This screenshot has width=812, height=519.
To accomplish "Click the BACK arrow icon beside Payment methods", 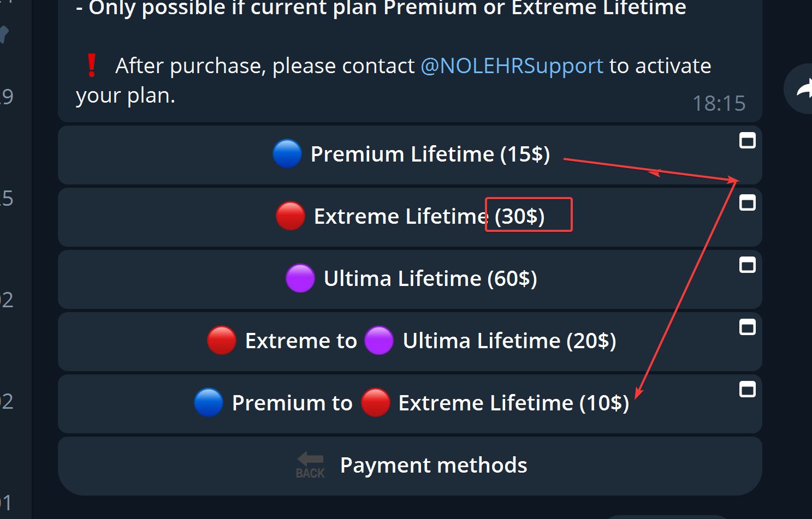I will (x=310, y=465).
